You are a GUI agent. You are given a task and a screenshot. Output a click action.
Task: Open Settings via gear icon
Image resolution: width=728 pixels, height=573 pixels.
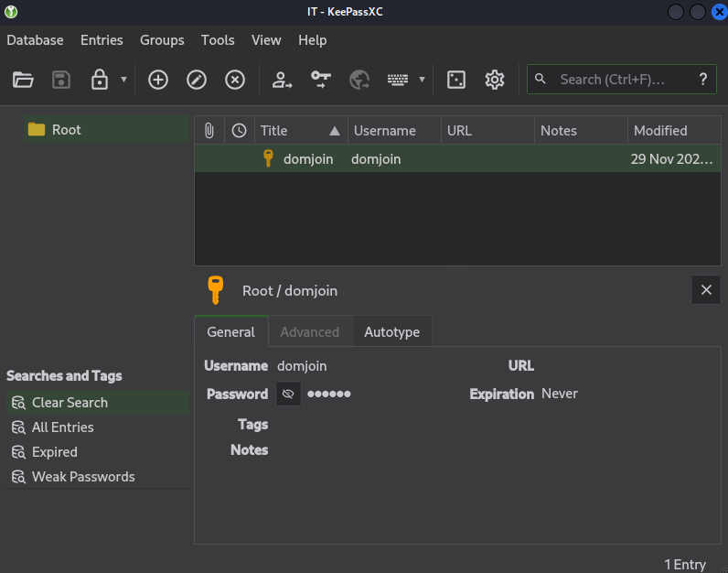click(495, 80)
